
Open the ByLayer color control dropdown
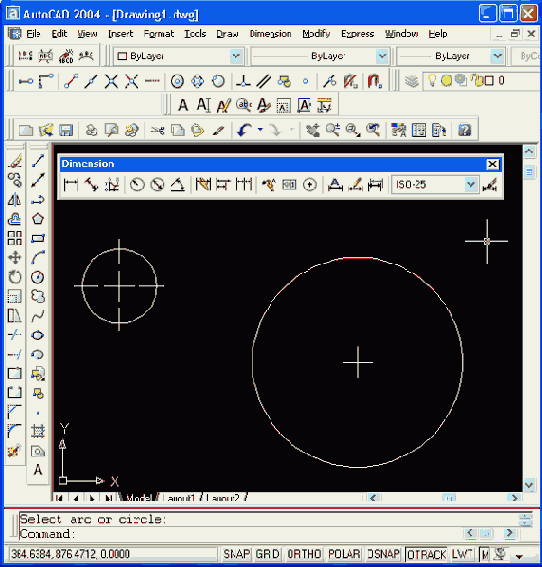tap(236, 56)
